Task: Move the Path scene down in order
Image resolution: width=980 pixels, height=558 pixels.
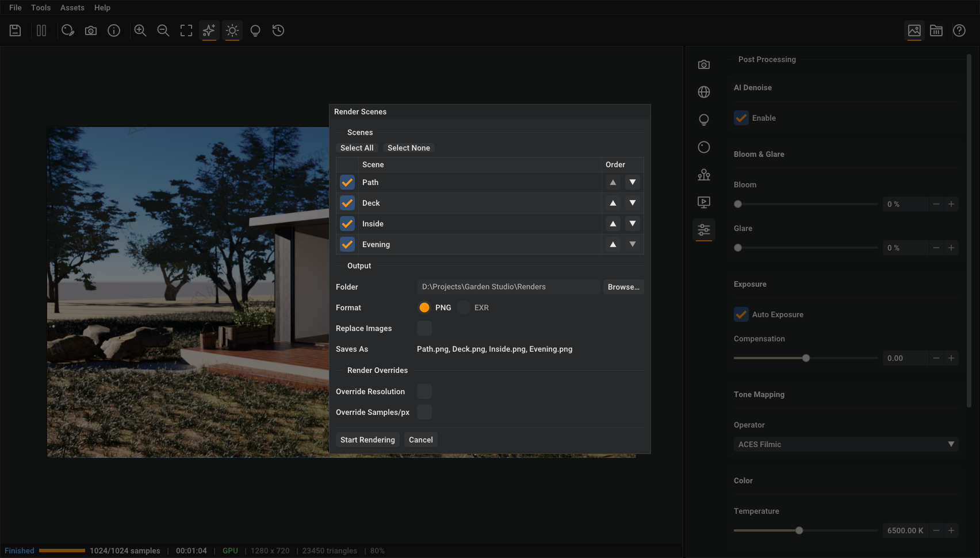Action: point(633,182)
